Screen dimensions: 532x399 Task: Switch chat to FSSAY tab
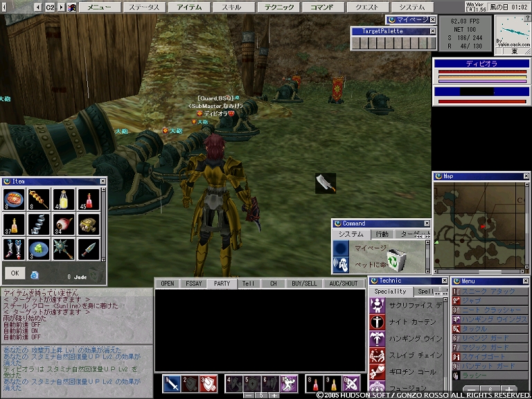tap(194, 283)
